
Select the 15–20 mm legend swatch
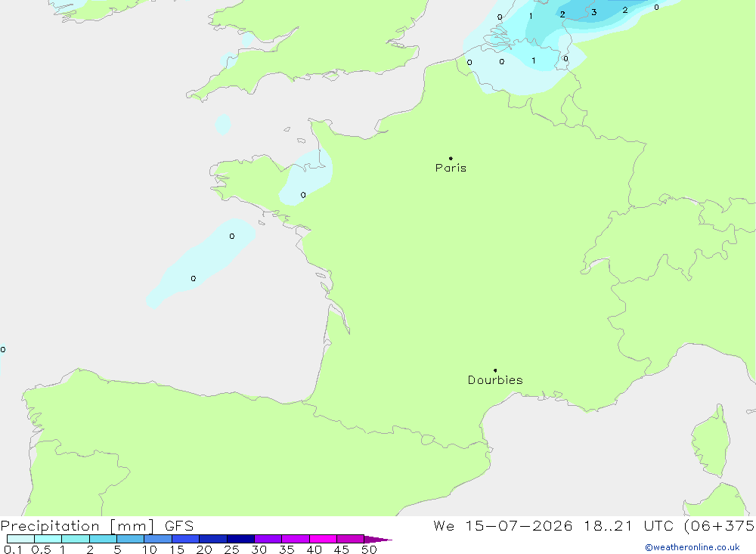click(x=186, y=539)
